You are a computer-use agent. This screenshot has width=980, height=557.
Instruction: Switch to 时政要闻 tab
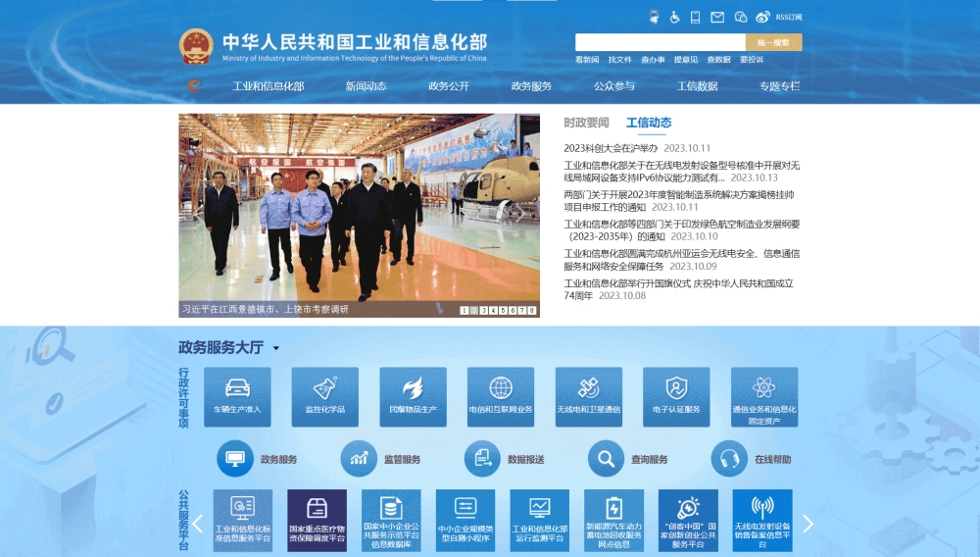(x=586, y=123)
